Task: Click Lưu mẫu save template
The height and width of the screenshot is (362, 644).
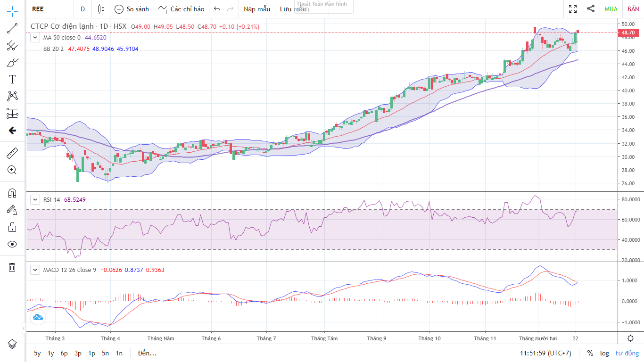Action: click(293, 9)
